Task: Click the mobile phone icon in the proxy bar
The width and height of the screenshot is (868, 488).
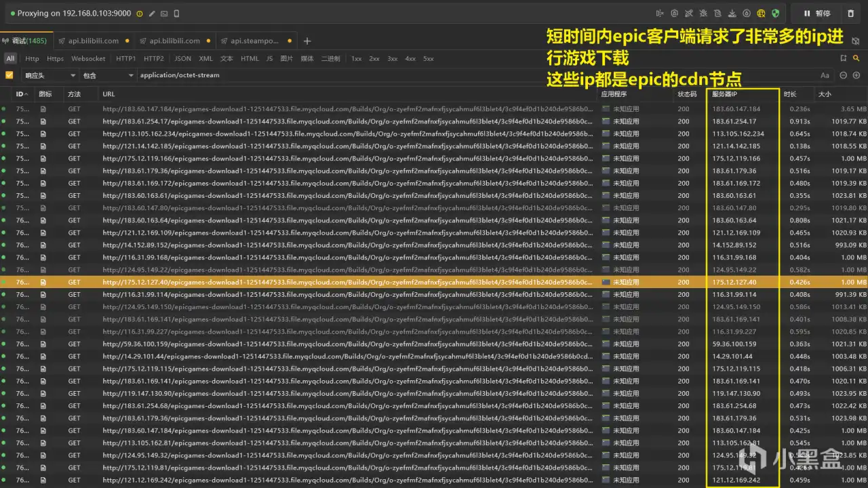Action: pos(177,14)
